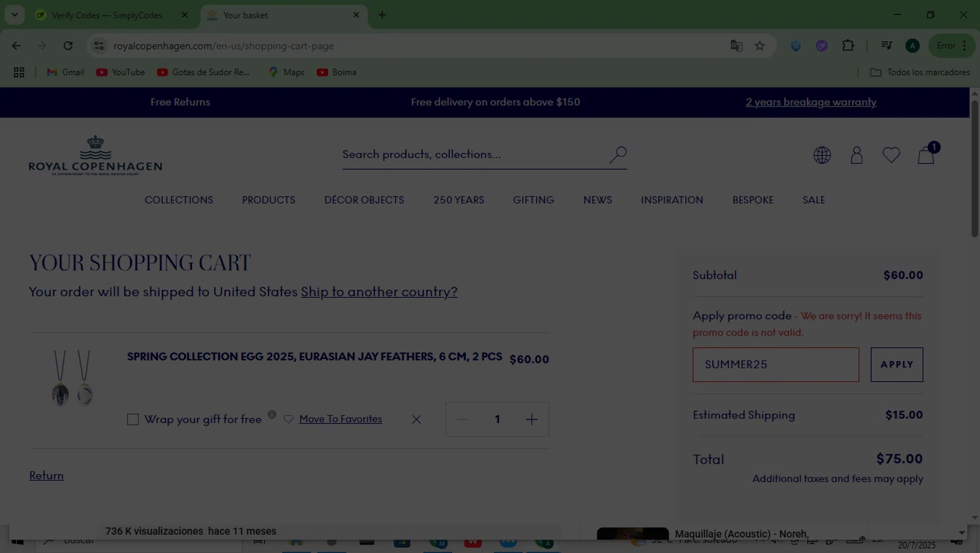
Task: Open the Gmail bookmark
Action: coord(65,72)
